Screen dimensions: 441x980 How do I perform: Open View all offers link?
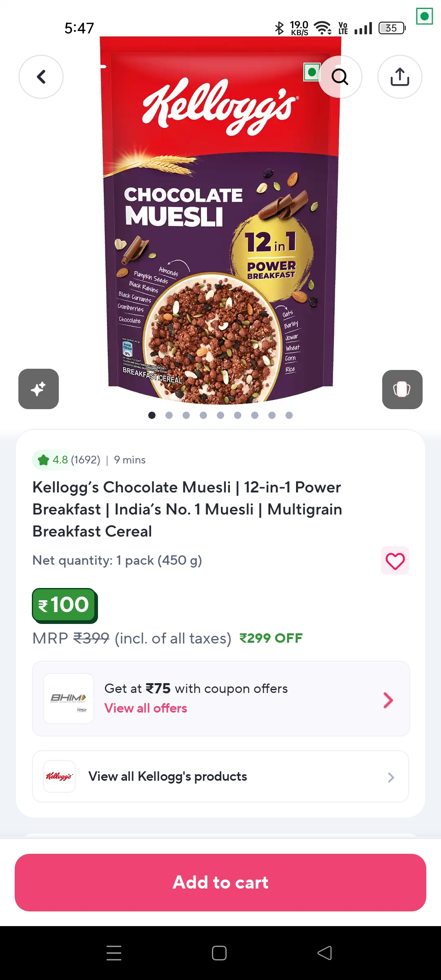pos(145,708)
